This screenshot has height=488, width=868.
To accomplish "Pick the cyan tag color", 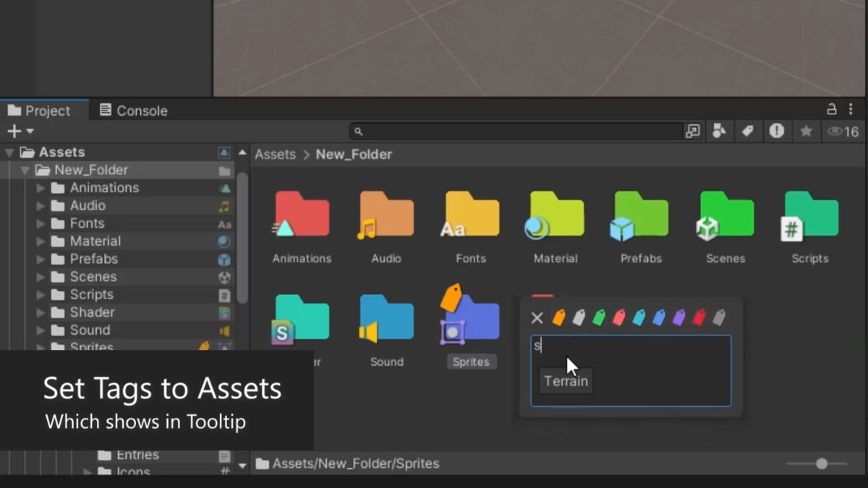I will [x=639, y=317].
